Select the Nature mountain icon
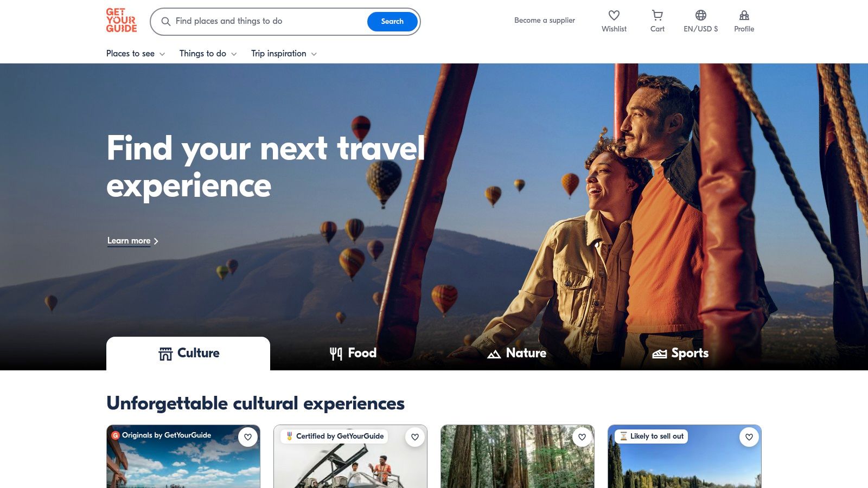 pos(494,354)
